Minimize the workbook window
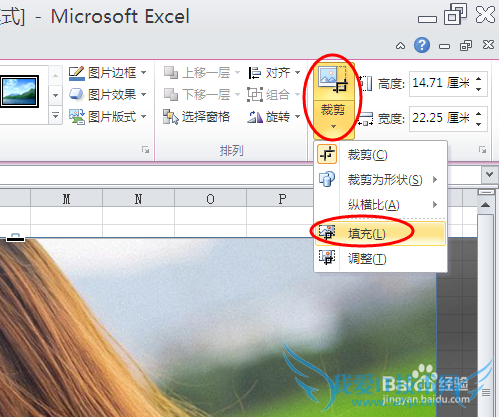This screenshot has height=417, width=499. (x=444, y=46)
